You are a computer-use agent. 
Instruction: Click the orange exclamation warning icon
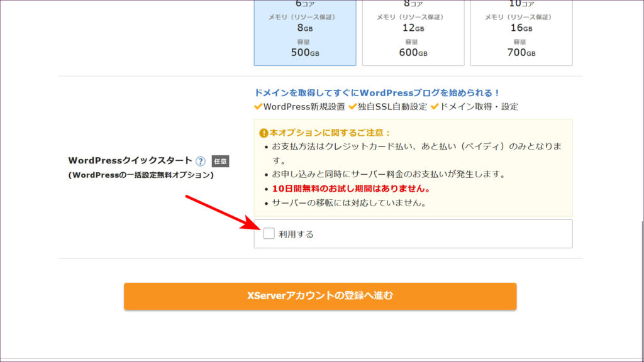click(264, 133)
